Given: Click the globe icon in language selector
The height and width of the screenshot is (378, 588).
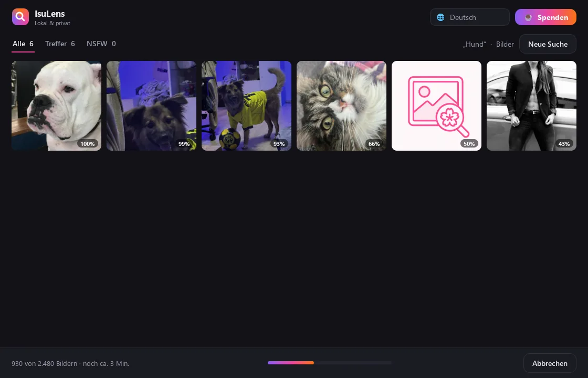Looking at the screenshot, I should [440, 17].
